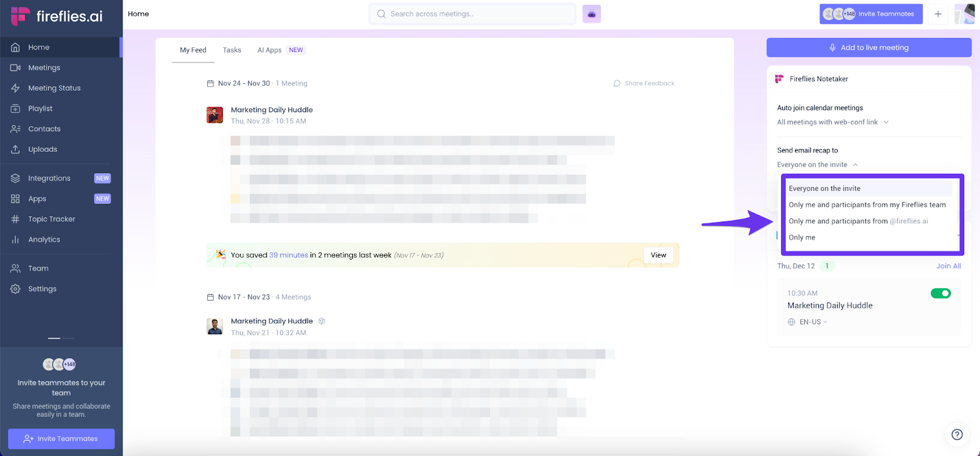Click Thu, Dec 12 upcoming meeting card title

pyautogui.click(x=830, y=305)
